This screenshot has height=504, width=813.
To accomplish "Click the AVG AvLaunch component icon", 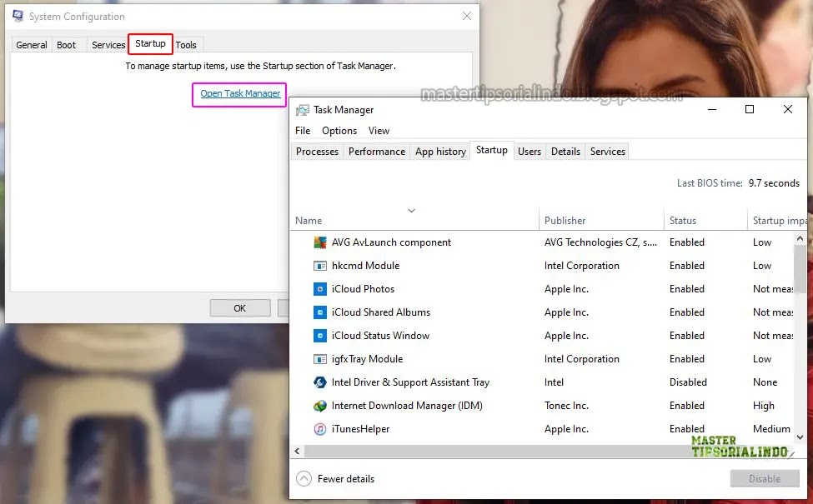I will point(320,242).
